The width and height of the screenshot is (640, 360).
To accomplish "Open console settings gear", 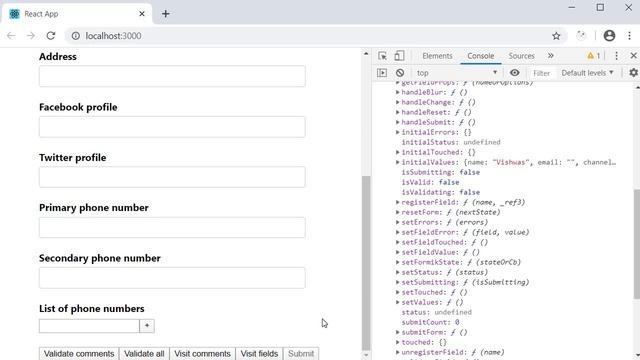I will pos(633,73).
